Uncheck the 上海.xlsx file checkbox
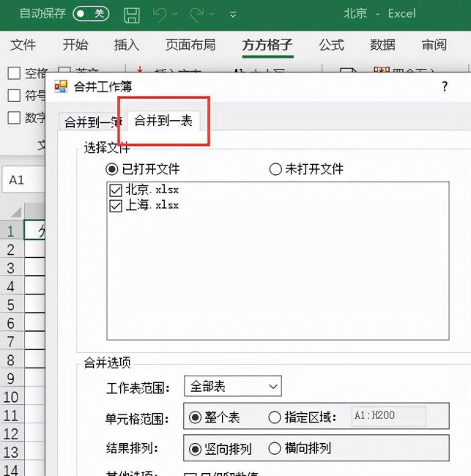 pos(116,206)
